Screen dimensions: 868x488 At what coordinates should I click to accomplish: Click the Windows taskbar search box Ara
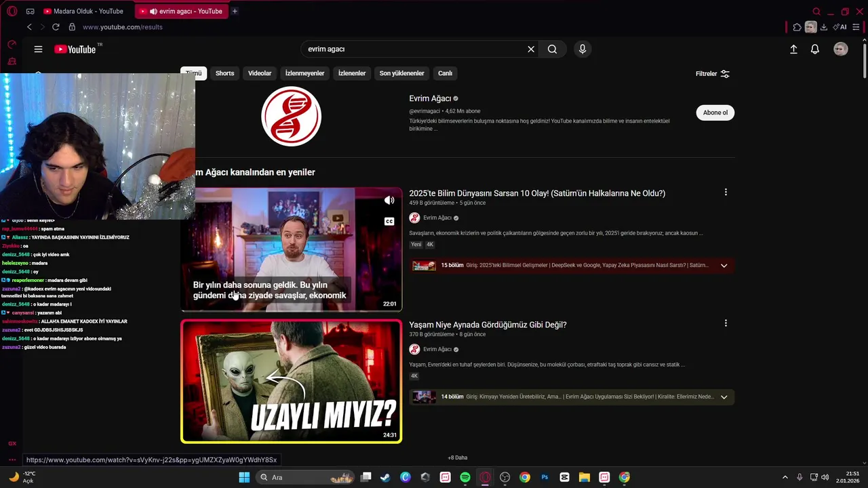[305, 477]
